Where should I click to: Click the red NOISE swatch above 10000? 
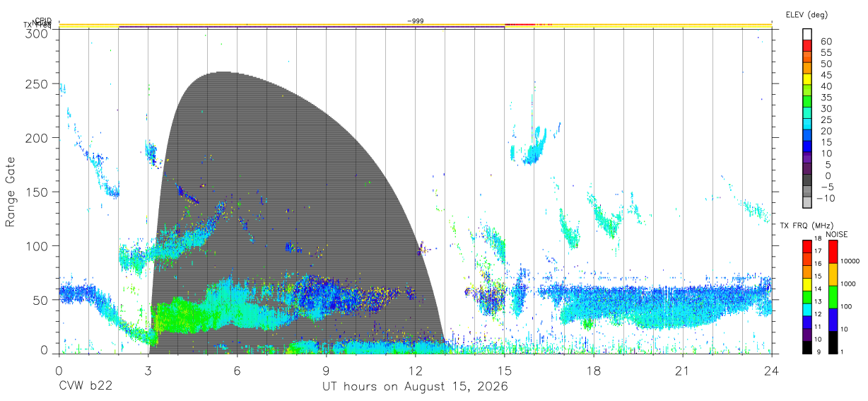tap(833, 251)
